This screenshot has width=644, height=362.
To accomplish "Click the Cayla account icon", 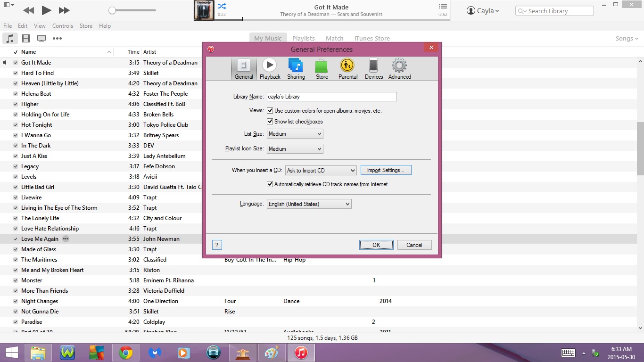I will point(471,11).
